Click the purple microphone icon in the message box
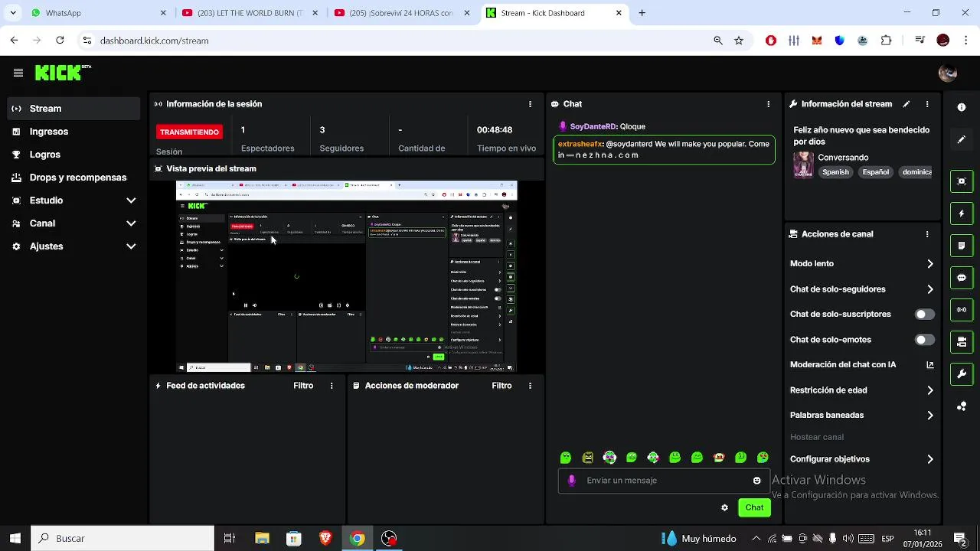The width and height of the screenshot is (980, 551). tap(571, 481)
